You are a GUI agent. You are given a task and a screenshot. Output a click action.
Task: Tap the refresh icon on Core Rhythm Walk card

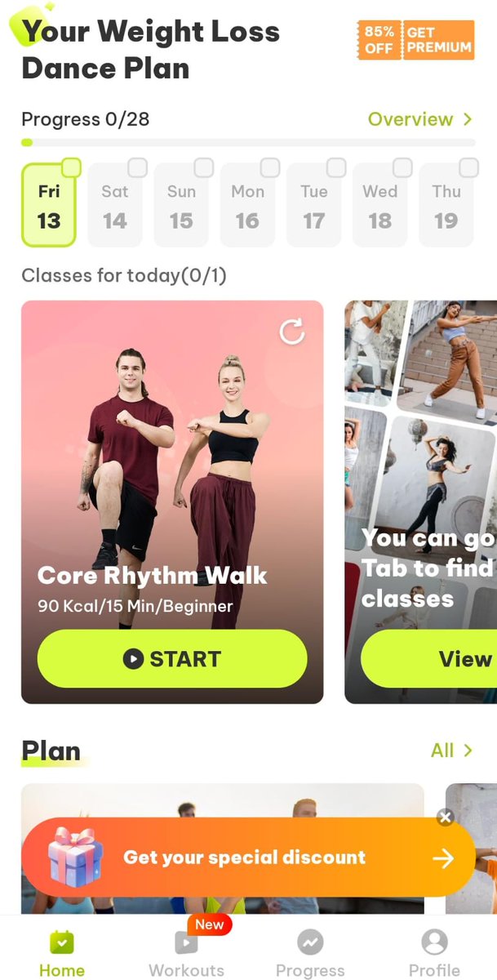[x=291, y=331]
